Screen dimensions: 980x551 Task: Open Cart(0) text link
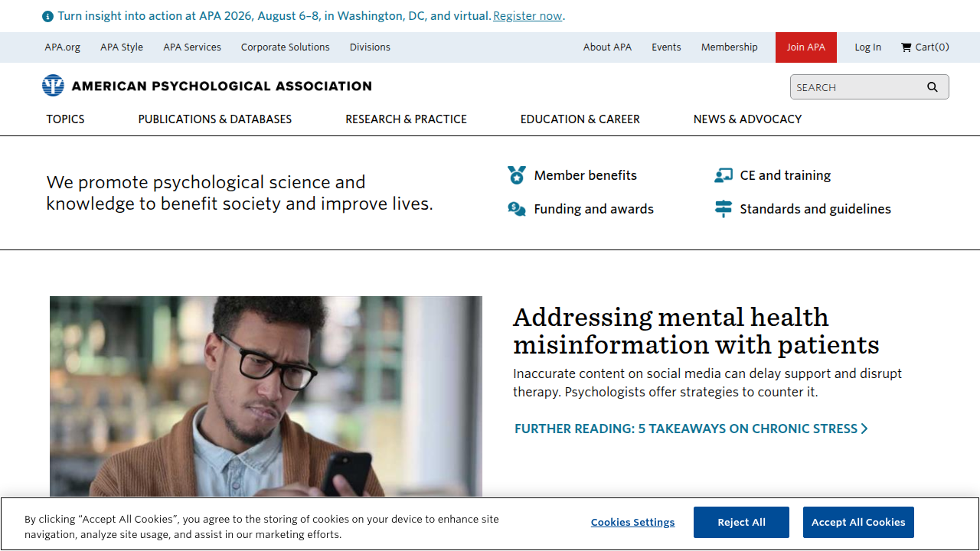932,47
